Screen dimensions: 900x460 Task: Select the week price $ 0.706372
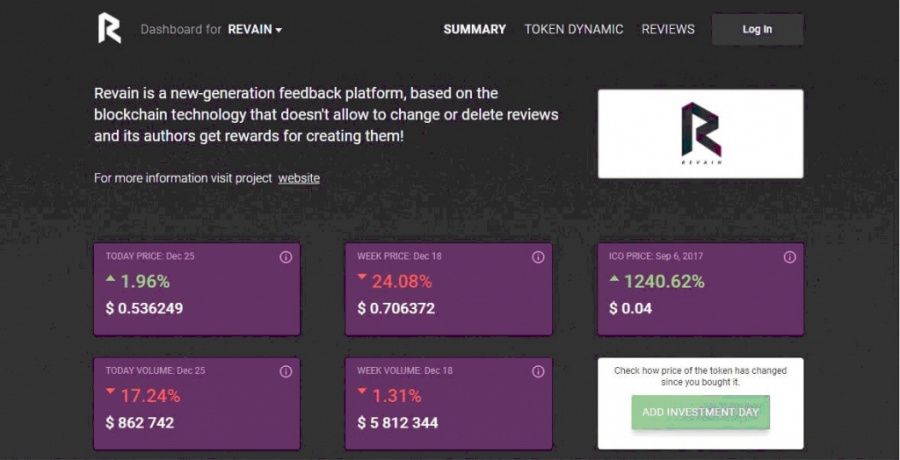click(x=396, y=308)
